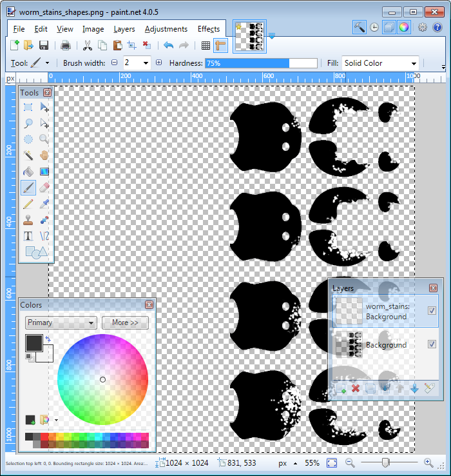This screenshot has height=476, width=451.
Task: Open the Effects menu
Action: [x=209, y=29]
